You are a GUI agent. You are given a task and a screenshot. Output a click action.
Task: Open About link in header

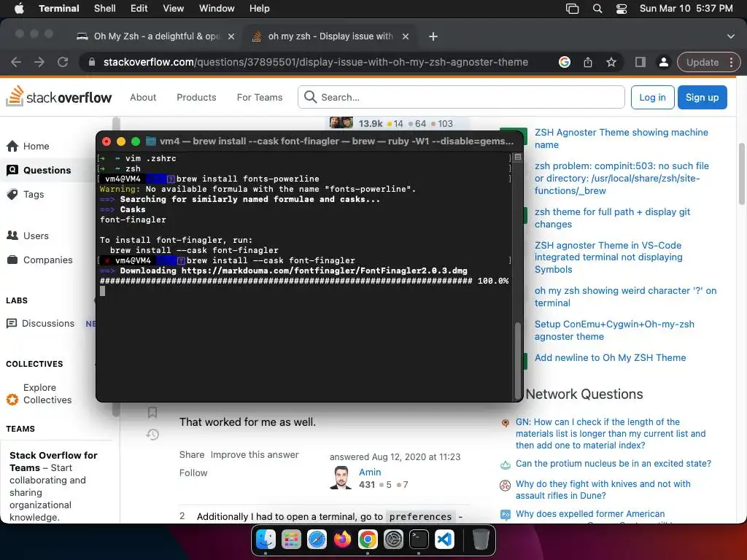pos(143,97)
